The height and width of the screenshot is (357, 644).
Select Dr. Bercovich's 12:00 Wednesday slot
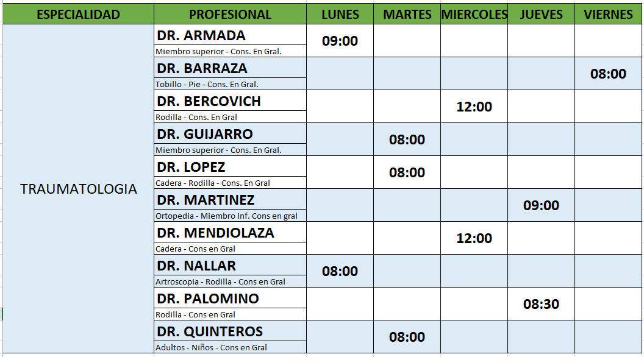[474, 107]
